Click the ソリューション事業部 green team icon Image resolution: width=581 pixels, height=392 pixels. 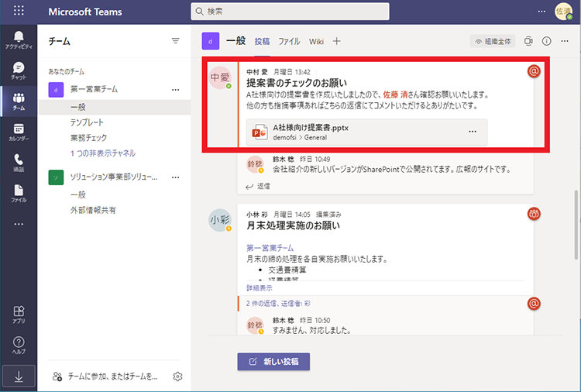click(56, 177)
